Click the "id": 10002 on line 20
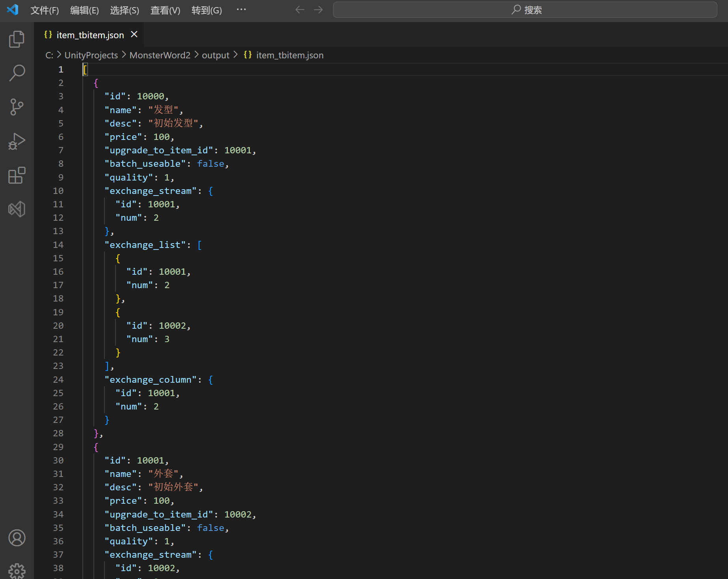Viewport: 728px width, 579px height. 158,326
